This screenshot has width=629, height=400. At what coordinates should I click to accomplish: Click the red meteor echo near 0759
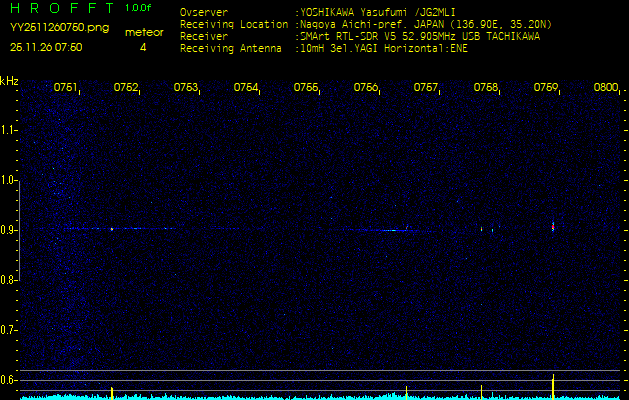tap(553, 227)
